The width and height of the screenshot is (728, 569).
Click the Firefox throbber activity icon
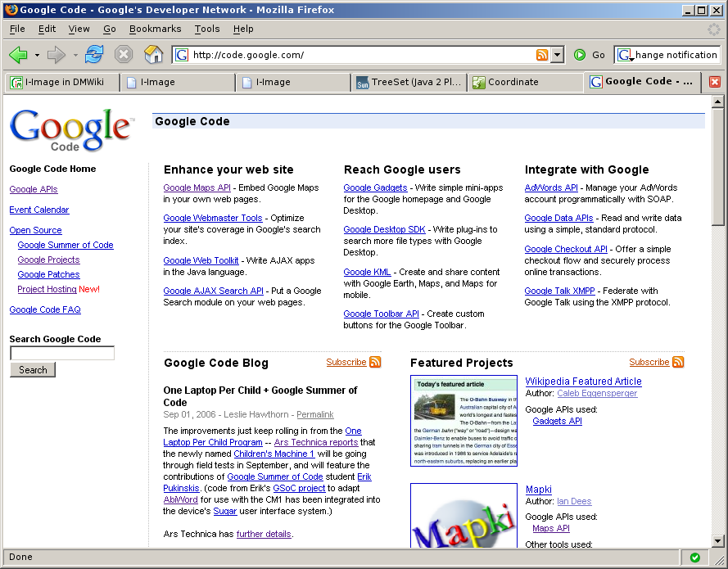(x=713, y=29)
